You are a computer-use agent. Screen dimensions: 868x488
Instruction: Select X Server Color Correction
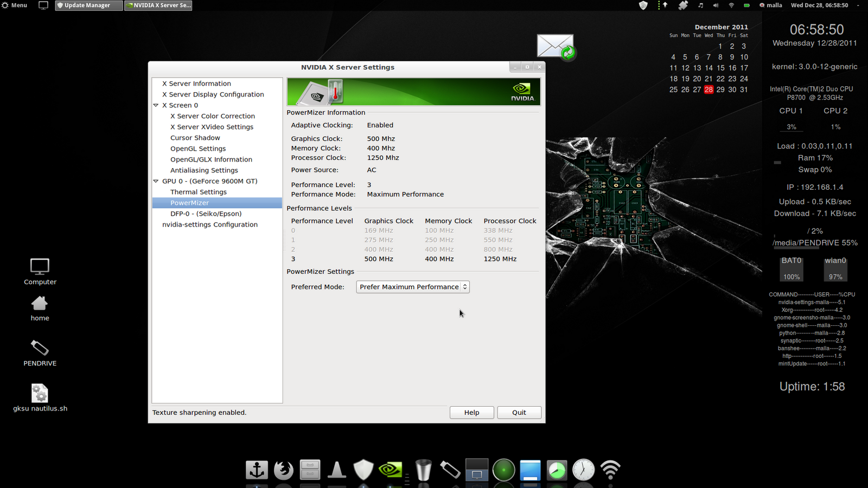coord(212,116)
